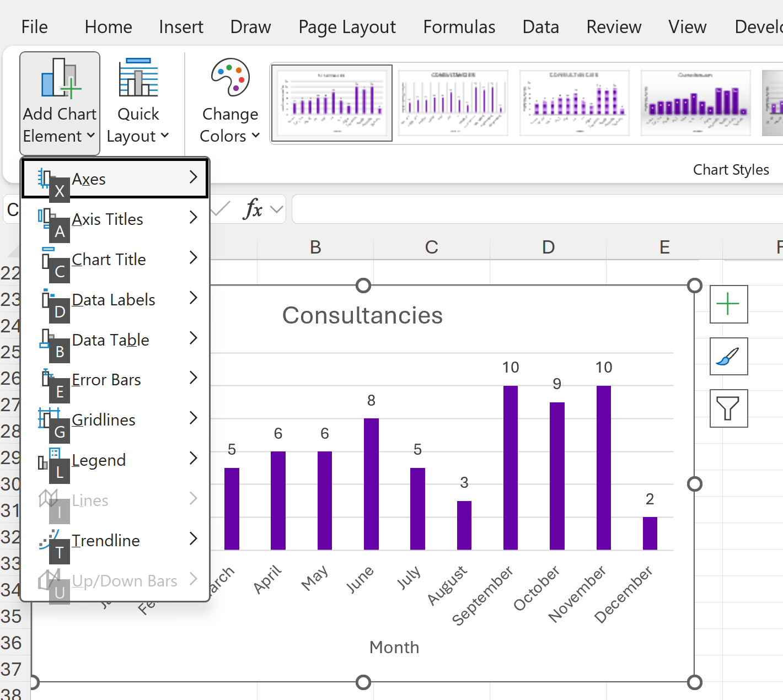
Task: Click the Change Colors palette icon
Action: point(230,77)
